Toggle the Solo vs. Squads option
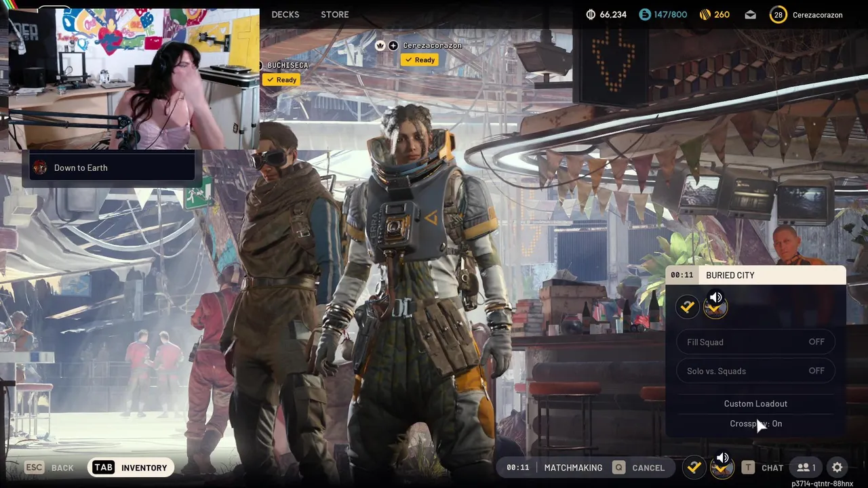The image size is (868, 488). point(755,371)
